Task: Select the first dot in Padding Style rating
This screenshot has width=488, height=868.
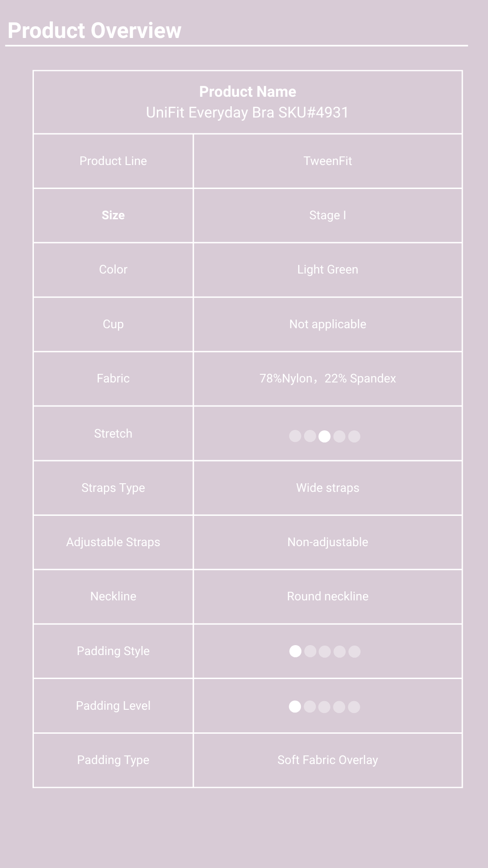Action: tap(295, 651)
